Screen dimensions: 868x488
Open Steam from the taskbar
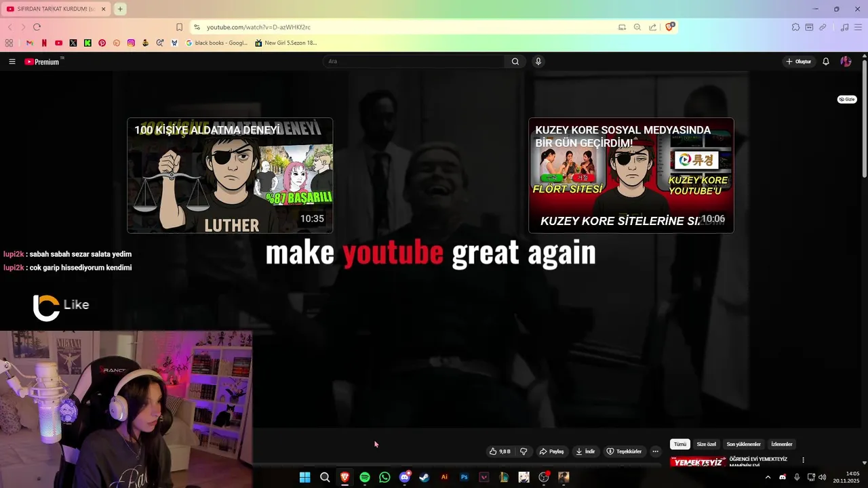(x=425, y=477)
